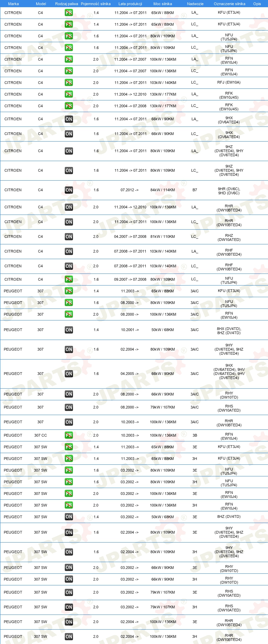Image resolution: width=268 pixels, height=644 pixels.
Task: Click ON icon in Peugeot 307 RHS 3A/C row
Action: tap(69, 408)
